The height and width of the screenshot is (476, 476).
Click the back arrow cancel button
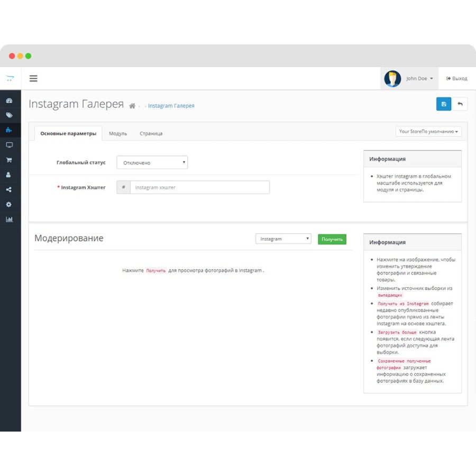pos(460,104)
